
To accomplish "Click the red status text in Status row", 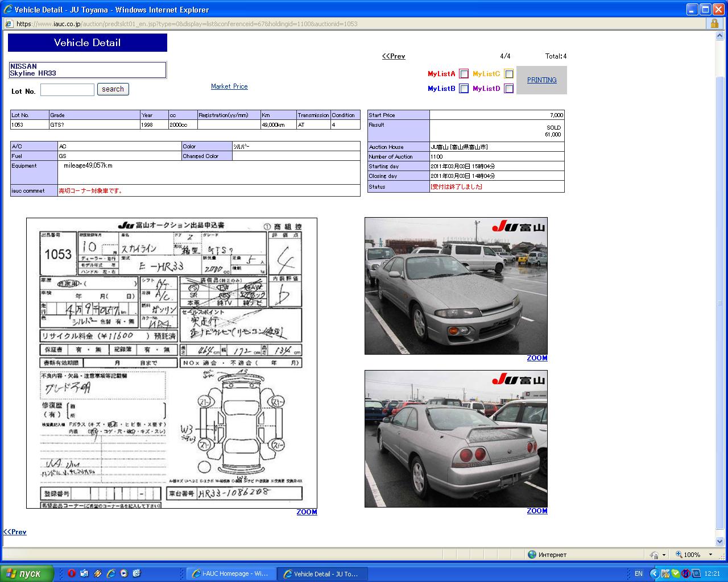I will click(x=456, y=187).
